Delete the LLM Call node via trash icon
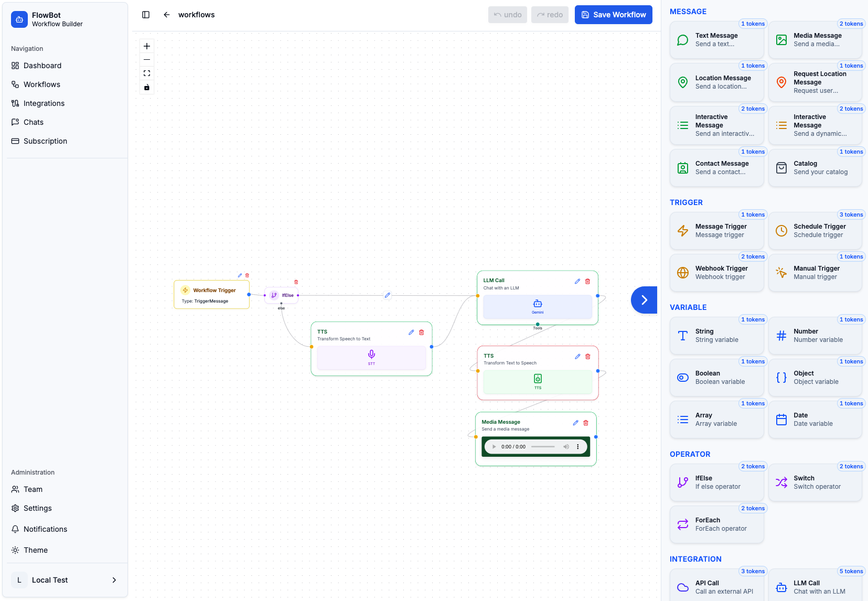Viewport: 868px width, 601px height. tap(587, 282)
